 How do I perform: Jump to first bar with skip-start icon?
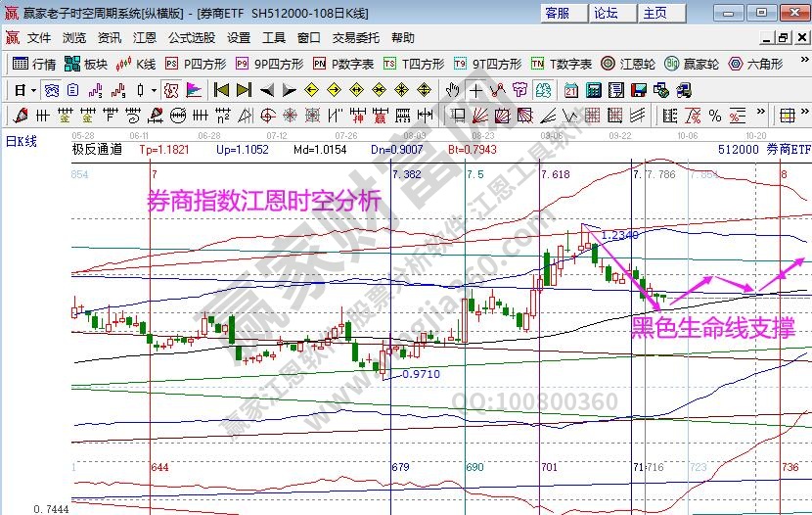tap(222, 90)
